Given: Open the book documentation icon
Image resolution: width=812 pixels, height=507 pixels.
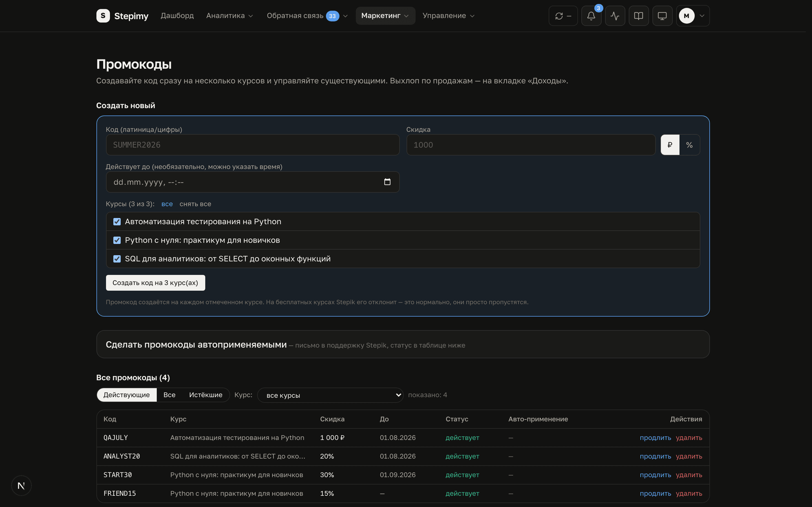Looking at the screenshot, I should pyautogui.click(x=638, y=16).
